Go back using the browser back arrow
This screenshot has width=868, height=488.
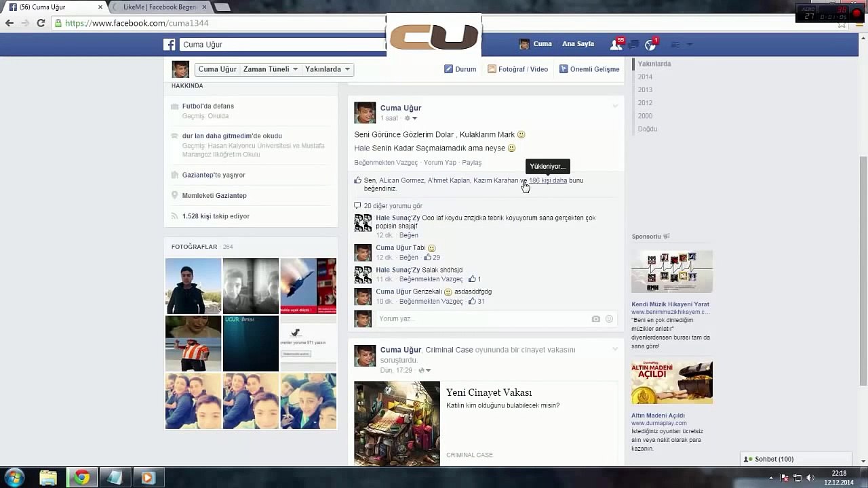[x=9, y=23]
